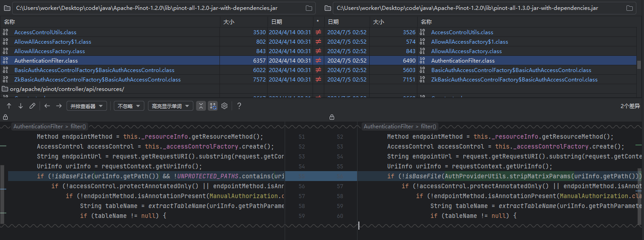Click right class icon of ZkBasicAuthAccessControlFactory row
The width and height of the screenshot is (644, 240).
pos(421,79)
